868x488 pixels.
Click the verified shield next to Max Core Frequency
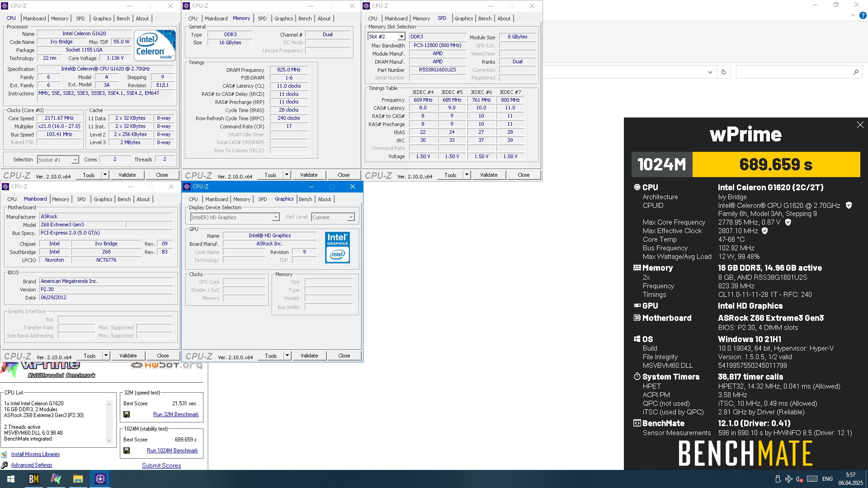788,222
